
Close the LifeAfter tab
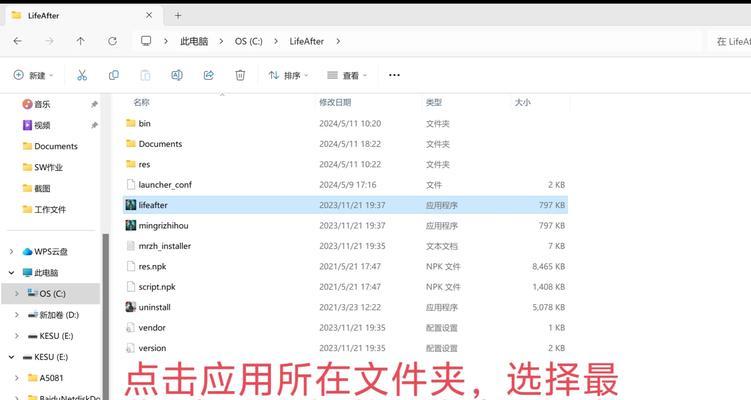click(x=149, y=15)
